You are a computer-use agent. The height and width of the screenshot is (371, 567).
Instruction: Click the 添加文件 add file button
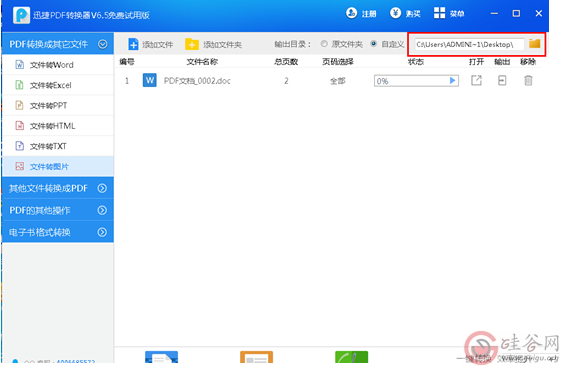151,44
